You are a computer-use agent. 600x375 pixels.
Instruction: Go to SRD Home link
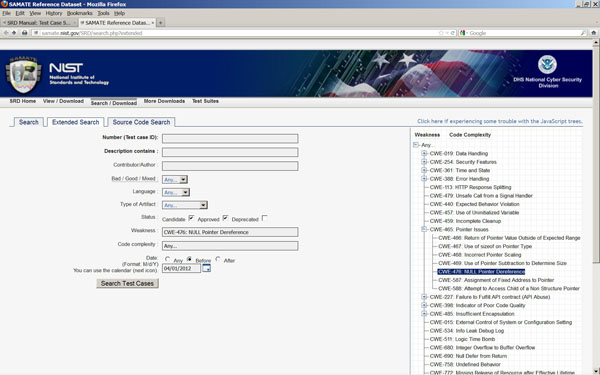pyautogui.click(x=23, y=101)
